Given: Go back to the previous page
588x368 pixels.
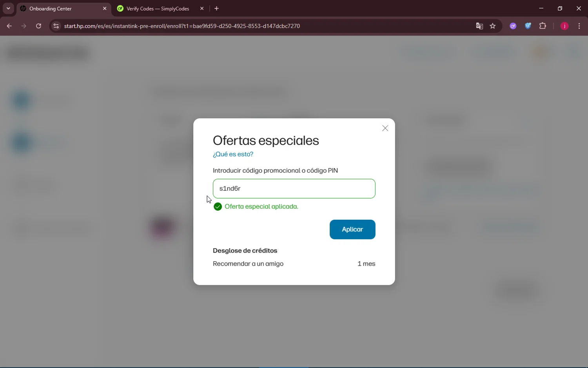Looking at the screenshot, I should click(x=9, y=26).
